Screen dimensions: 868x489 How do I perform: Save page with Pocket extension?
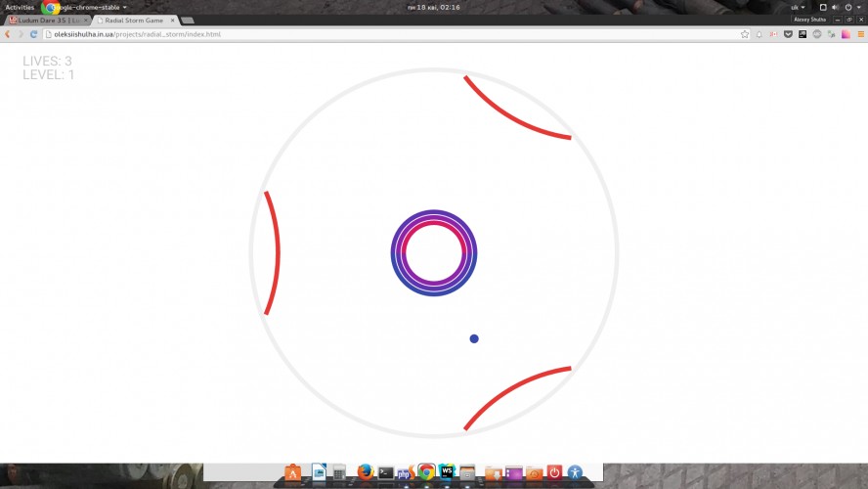pos(788,34)
